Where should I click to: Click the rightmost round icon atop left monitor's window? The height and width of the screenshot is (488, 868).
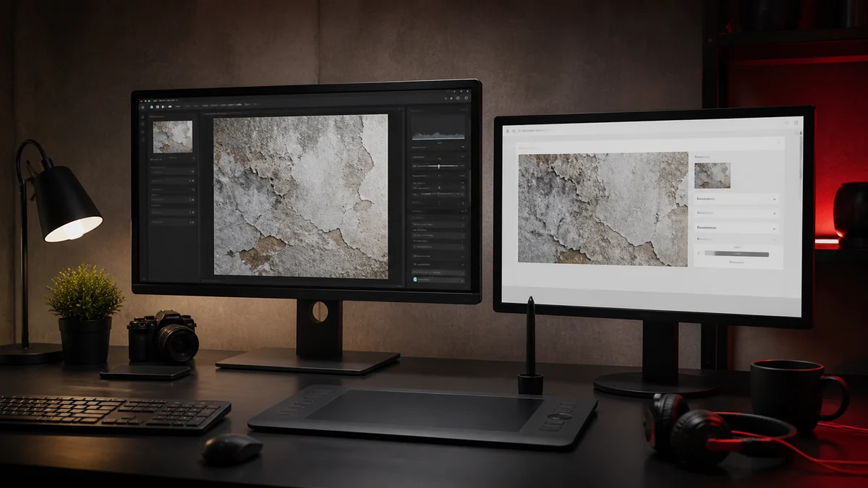click(467, 98)
